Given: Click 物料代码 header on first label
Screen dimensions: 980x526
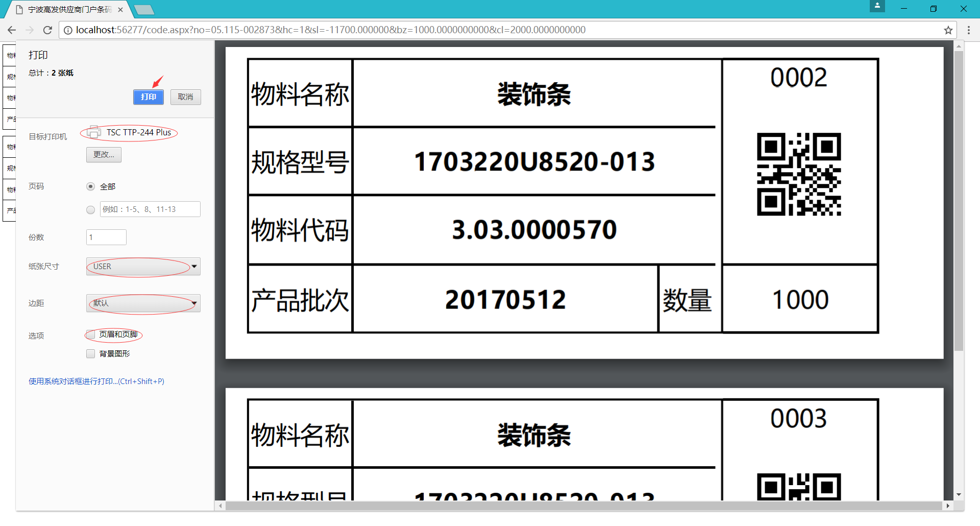Looking at the screenshot, I should (x=300, y=230).
